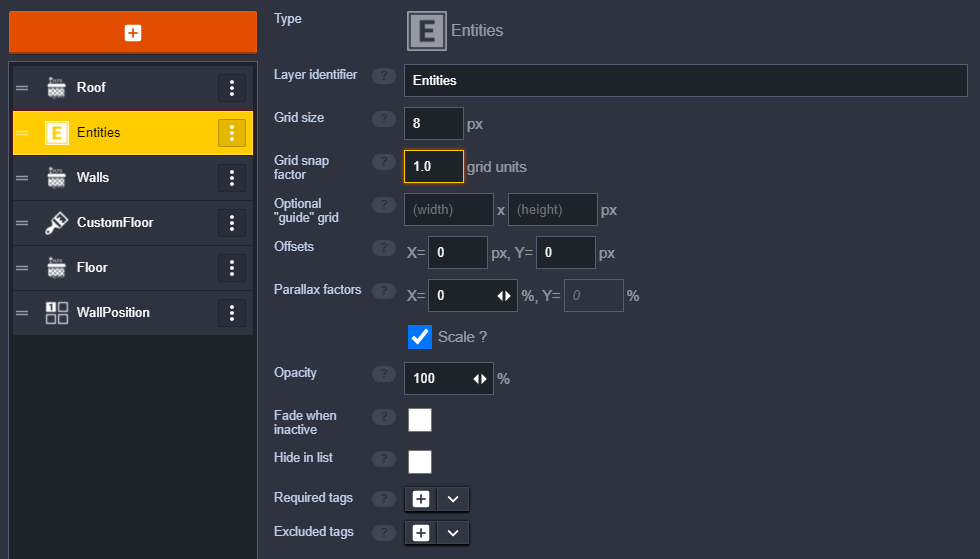Click the WallPosition drag handle
980x559 pixels.
(22, 313)
